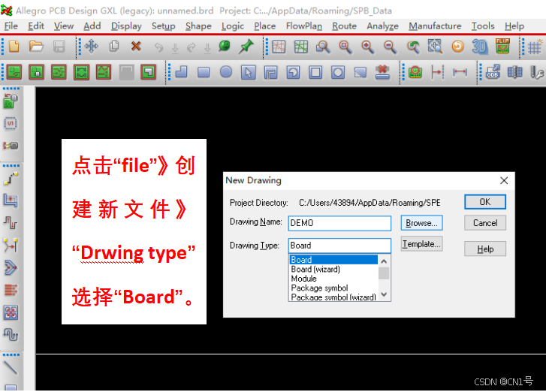Click Help button in New Drawing dialog
The height and width of the screenshot is (392, 546).
tap(485, 249)
